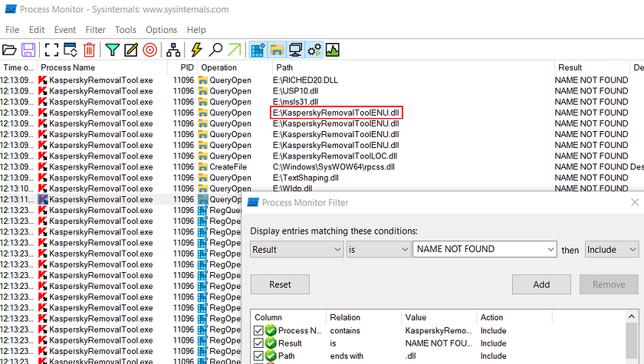Click scroll up arrow in filter list

tap(632, 316)
